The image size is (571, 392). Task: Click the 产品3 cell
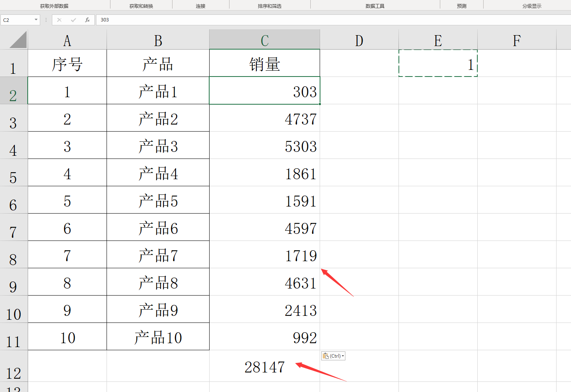point(158,145)
